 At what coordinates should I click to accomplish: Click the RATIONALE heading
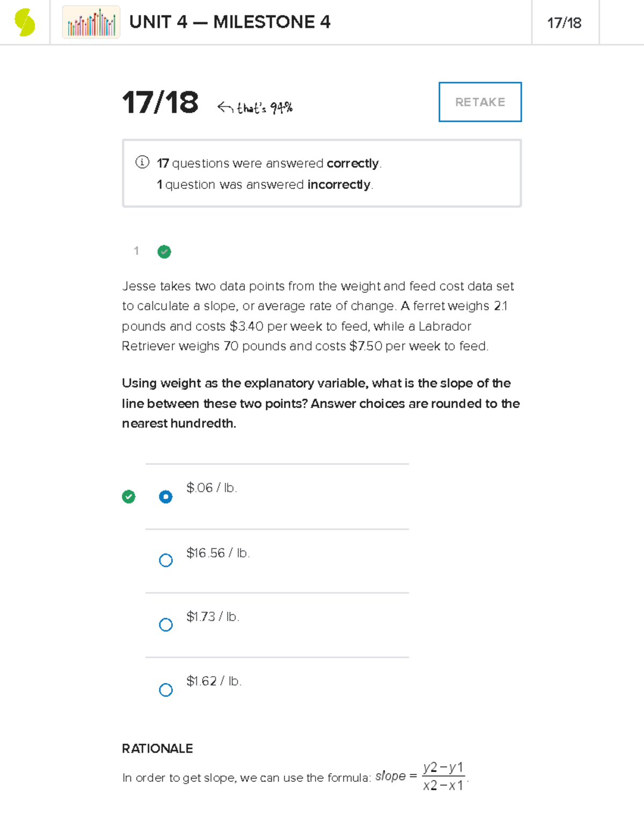point(157,749)
